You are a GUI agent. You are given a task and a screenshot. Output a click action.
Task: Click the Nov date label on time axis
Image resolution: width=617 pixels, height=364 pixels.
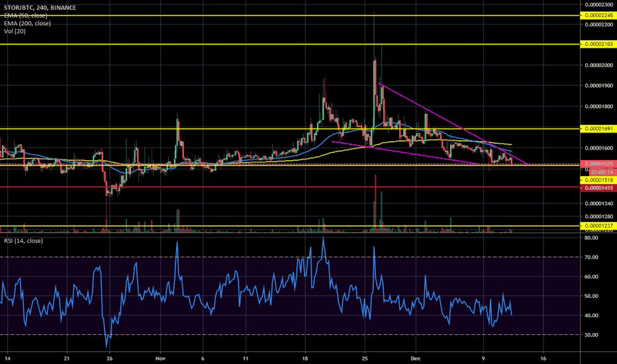(x=161, y=359)
